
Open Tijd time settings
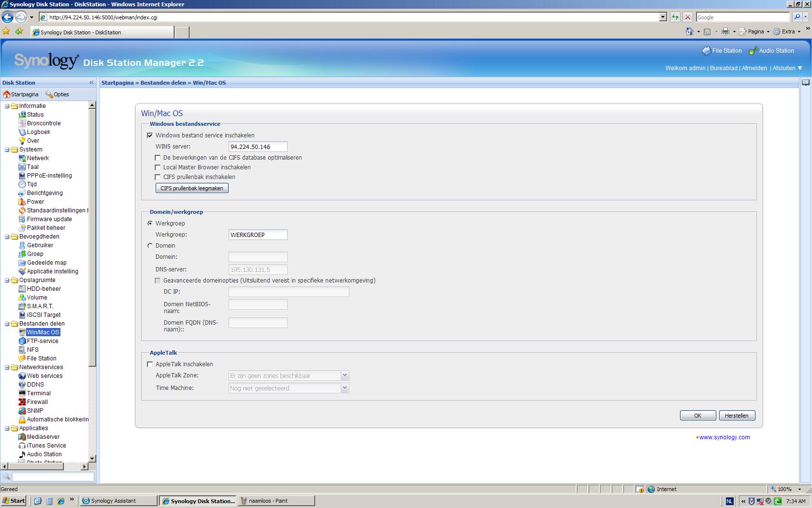[x=32, y=184]
